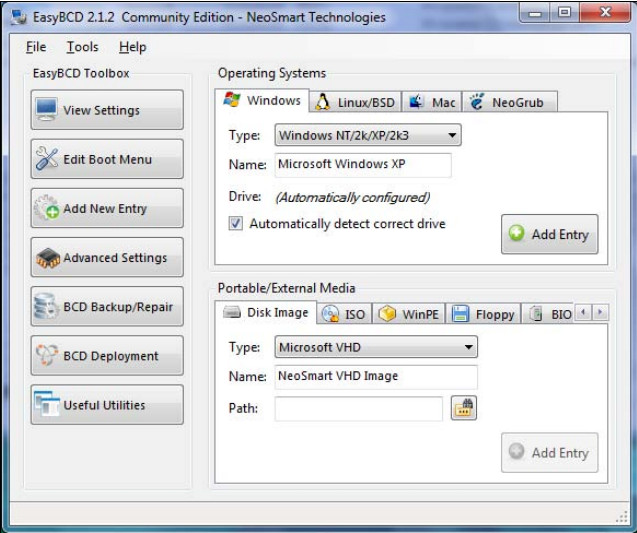637x533 pixels.
Task: Click the Floppy disk icon
Action: [461, 314]
